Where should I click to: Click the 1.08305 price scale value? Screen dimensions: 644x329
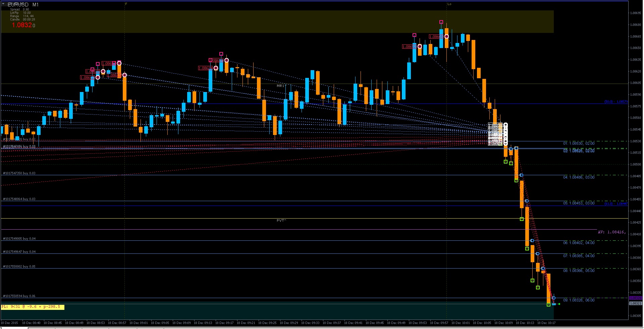(x=636, y=316)
